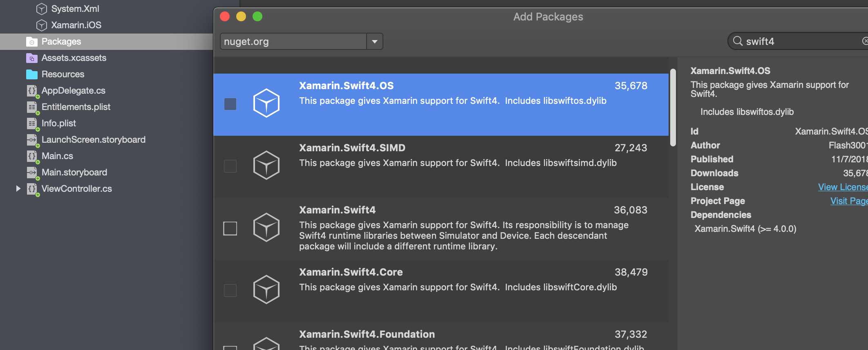Click the 36,083 download count

click(x=630, y=210)
